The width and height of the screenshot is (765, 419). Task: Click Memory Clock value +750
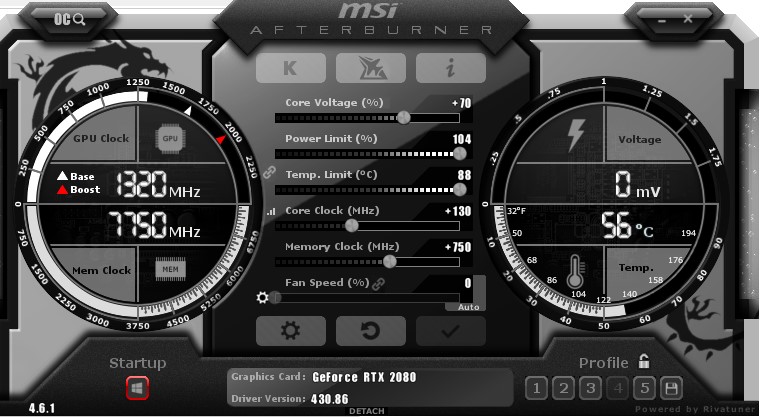458,247
